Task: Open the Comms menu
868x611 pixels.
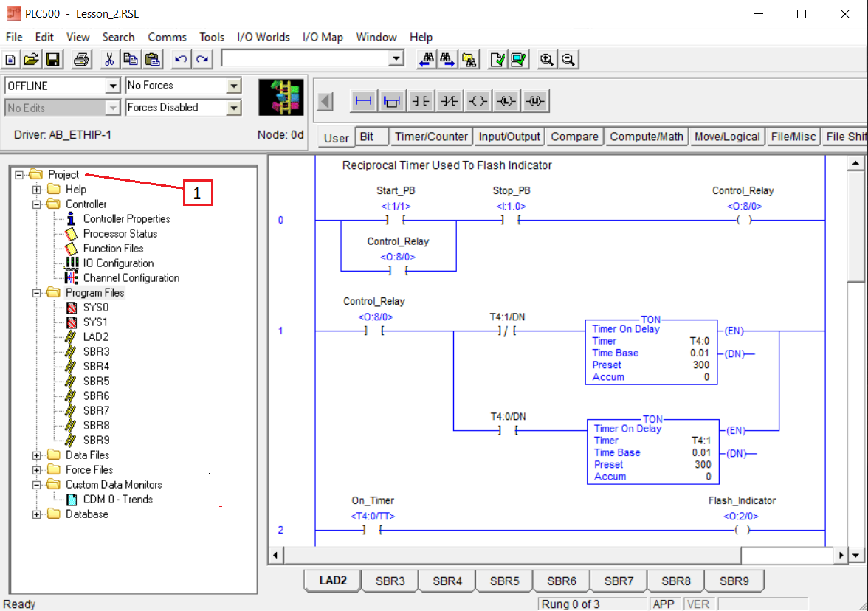Action: (167, 37)
